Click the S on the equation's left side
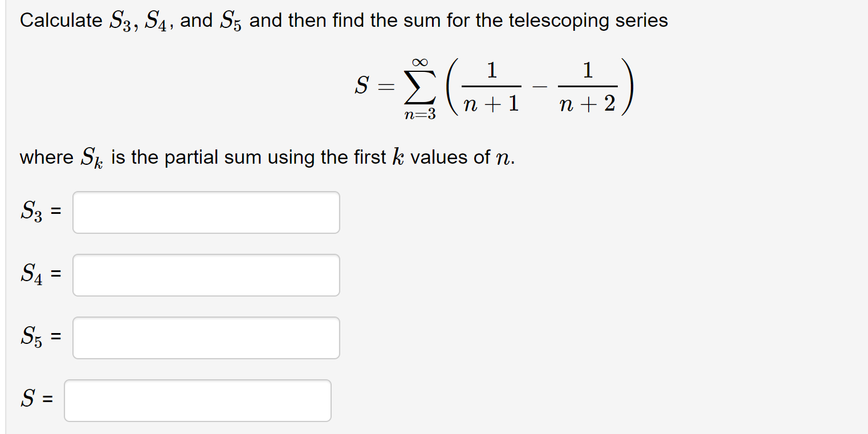Image resolution: width=868 pixels, height=434 pixels. click(361, 87)
